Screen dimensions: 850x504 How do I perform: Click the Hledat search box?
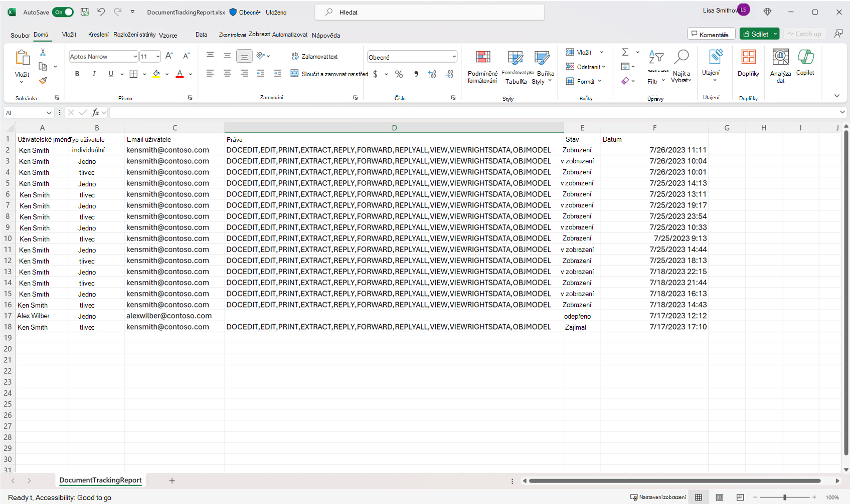click(430, 12)
